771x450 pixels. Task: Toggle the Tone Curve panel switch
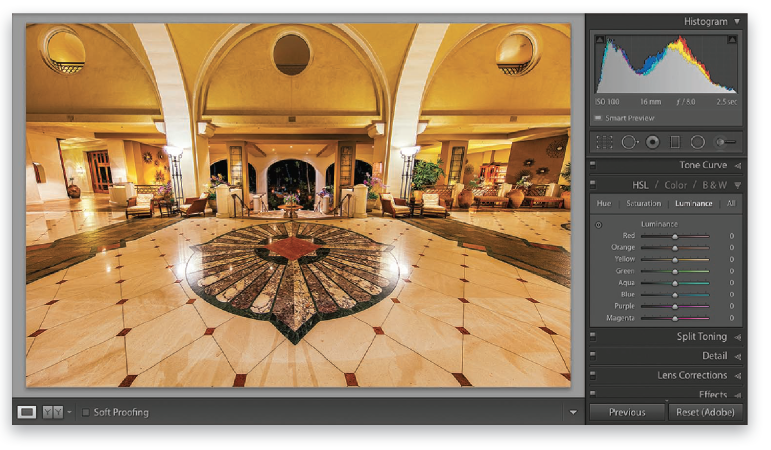(592, 165)
